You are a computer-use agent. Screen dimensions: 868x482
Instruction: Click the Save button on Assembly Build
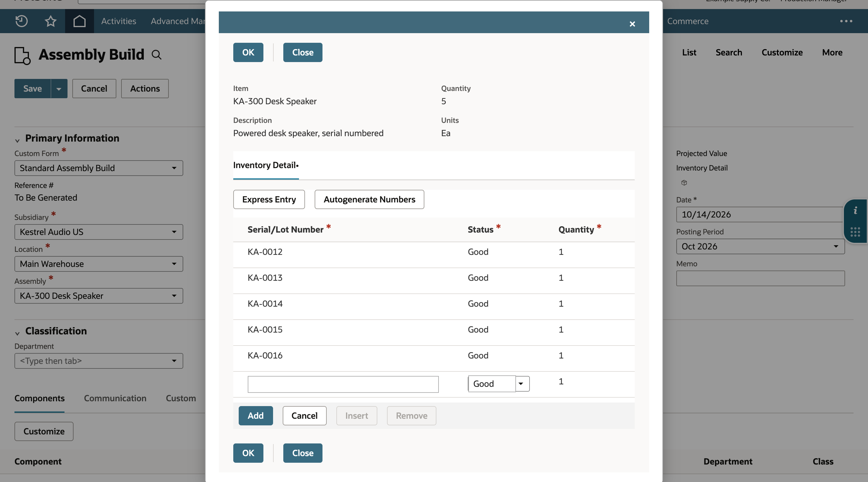pyautogui.click(x=32, y=89)
